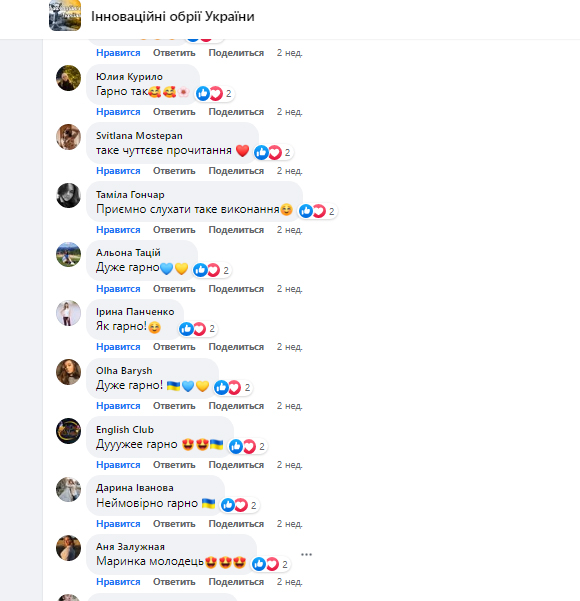Click the like and heart icons on English Club's comment
Viewport: 580px width, 601px height.
click(242, 447)
